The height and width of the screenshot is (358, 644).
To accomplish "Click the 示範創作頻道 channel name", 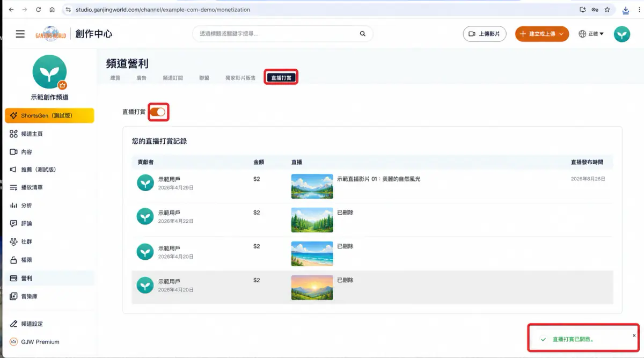I will pyautogui.click(x=49, y=98).
